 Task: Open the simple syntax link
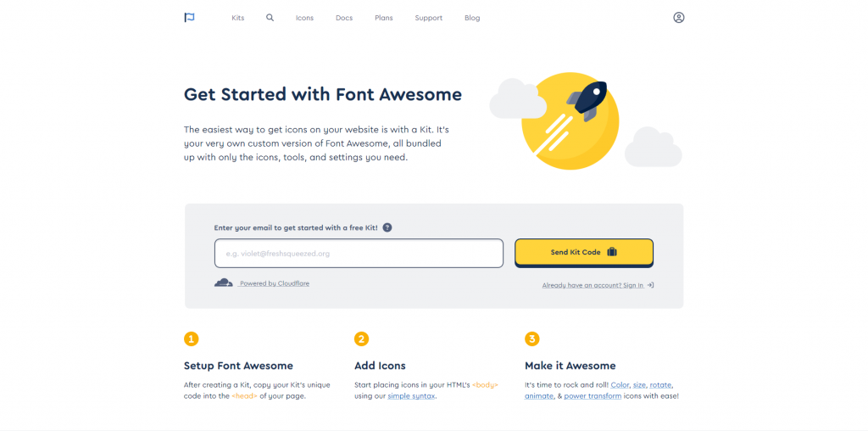point(411,396)
